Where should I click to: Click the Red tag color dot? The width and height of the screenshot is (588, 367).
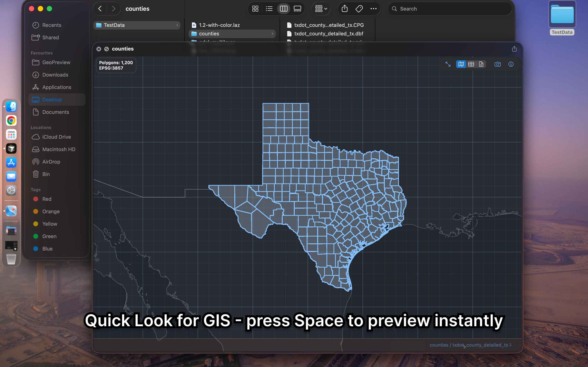pyautogui.click(x=36, y=199)
